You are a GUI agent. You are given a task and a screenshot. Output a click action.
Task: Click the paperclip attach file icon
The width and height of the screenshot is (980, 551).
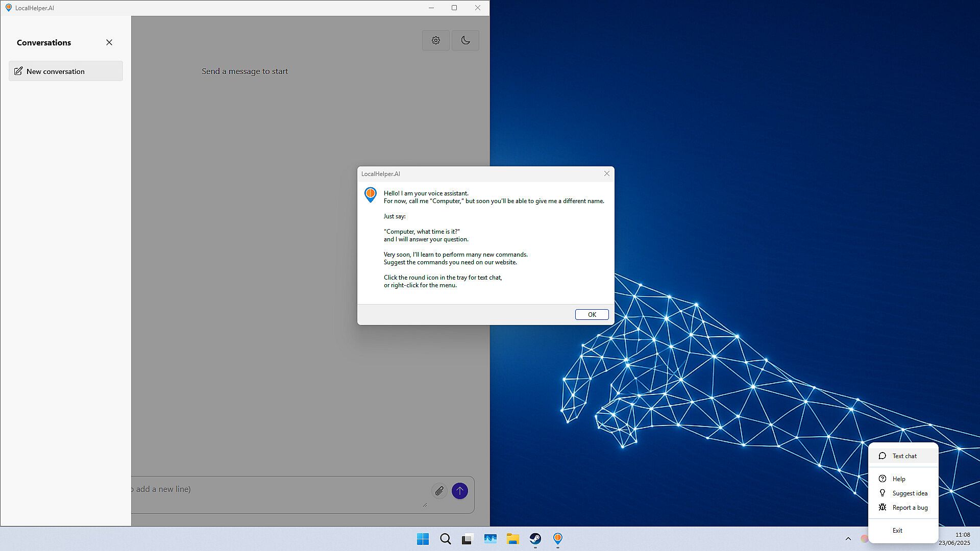point(439,491)
